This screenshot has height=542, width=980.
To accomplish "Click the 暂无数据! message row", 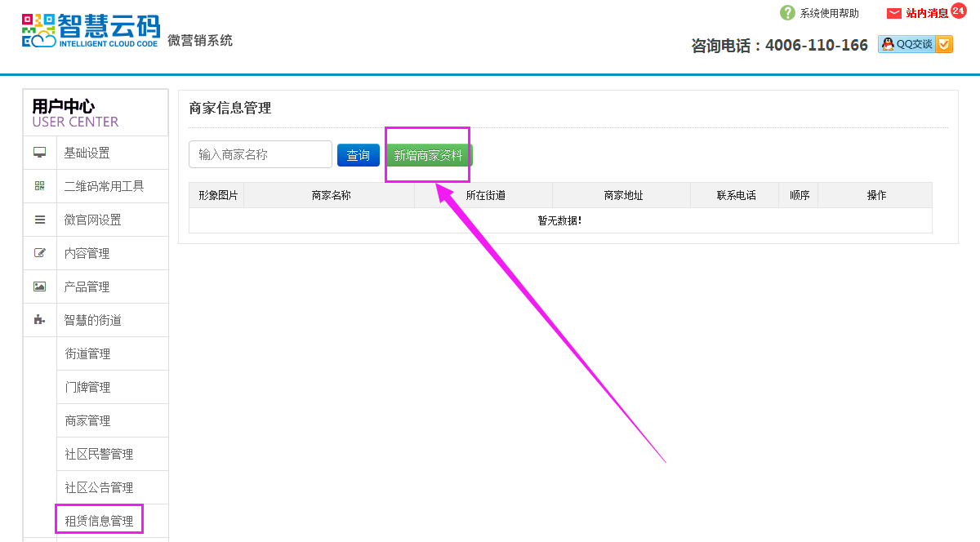I will click(560, 220).
